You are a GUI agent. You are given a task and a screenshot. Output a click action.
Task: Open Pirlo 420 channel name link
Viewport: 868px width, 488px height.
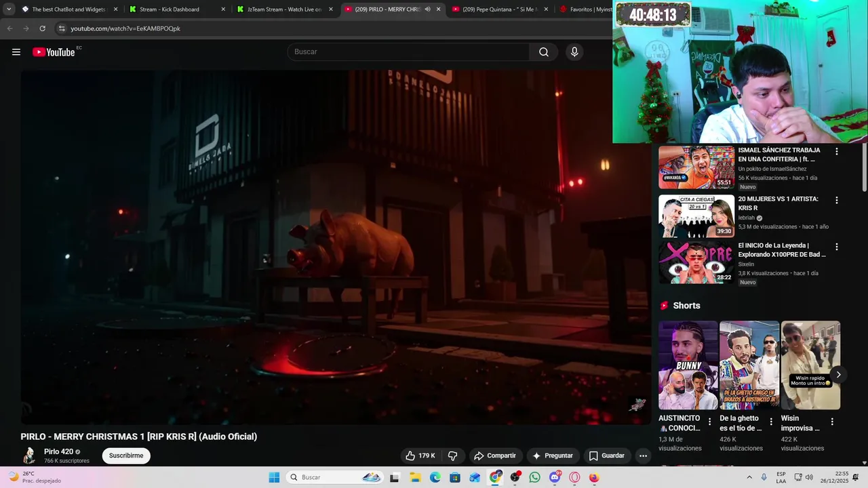[x=58, y=451]
